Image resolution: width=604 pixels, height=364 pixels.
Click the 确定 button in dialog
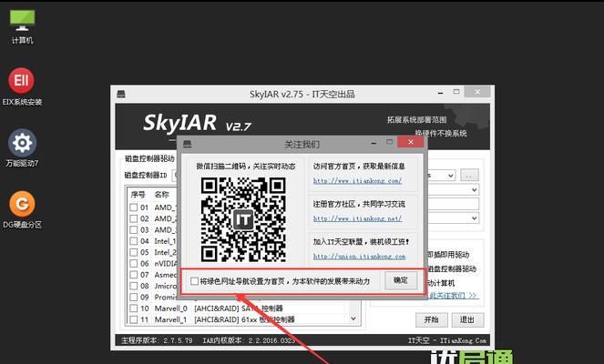pos(401,280)
